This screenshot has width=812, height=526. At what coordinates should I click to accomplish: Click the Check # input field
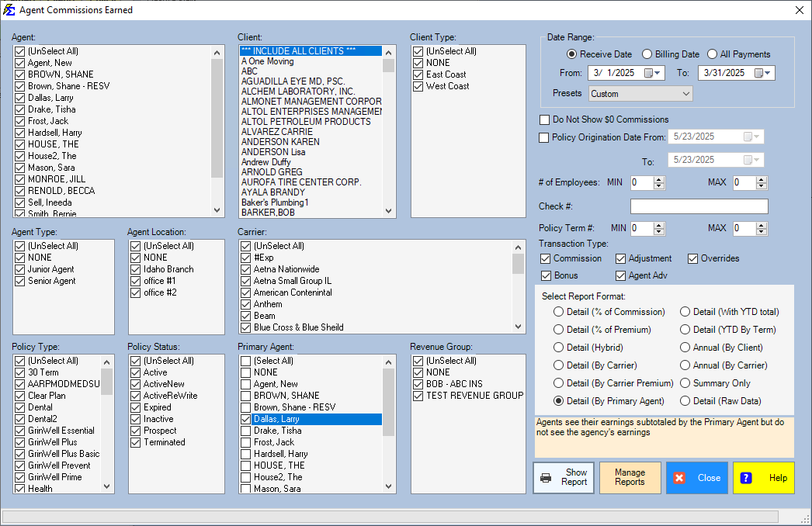[698, 206]
